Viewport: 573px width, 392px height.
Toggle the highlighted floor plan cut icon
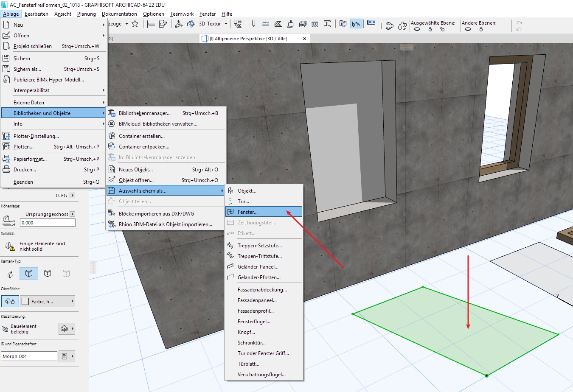coord(356,24)
